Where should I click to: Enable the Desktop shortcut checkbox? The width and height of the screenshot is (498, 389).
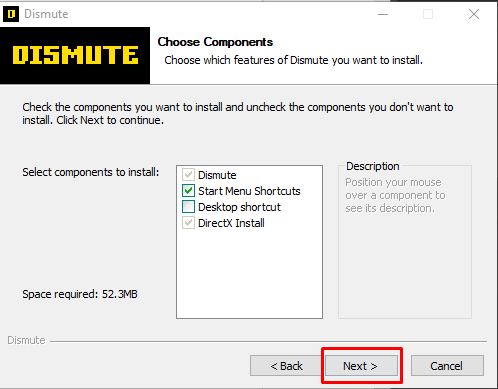[188, 207]
